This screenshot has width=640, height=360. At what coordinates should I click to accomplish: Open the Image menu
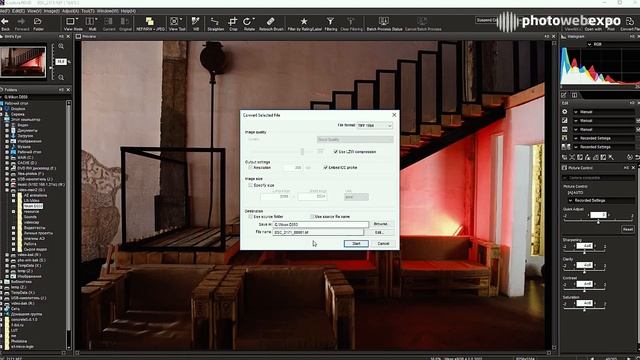pos(51,11)
